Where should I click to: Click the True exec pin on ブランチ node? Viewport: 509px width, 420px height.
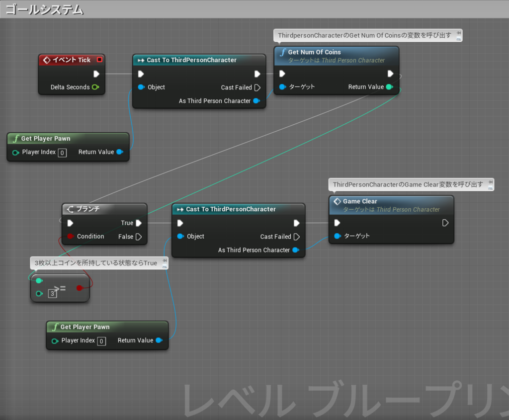tap(140, 223)
